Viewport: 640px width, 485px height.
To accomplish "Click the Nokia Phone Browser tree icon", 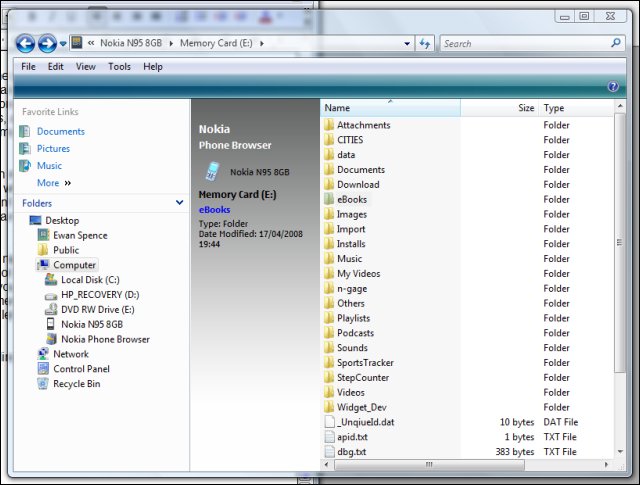I will click(51, 339).
